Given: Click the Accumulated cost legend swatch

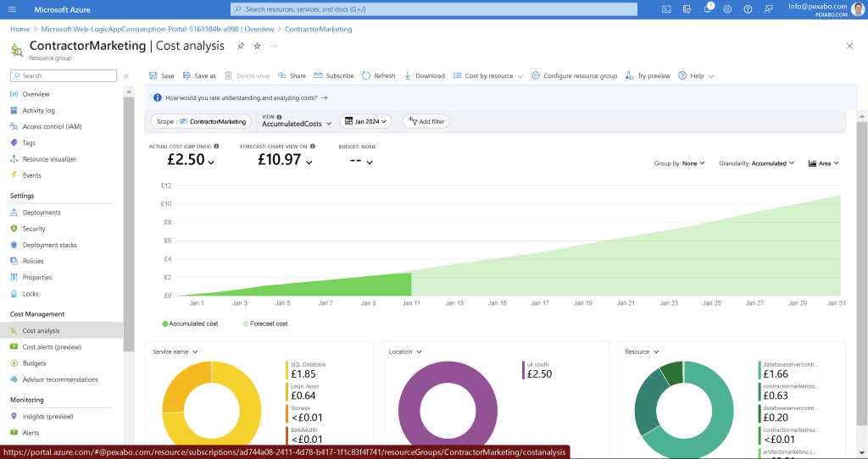Looking at the screenshot, I should pos(165,324).
